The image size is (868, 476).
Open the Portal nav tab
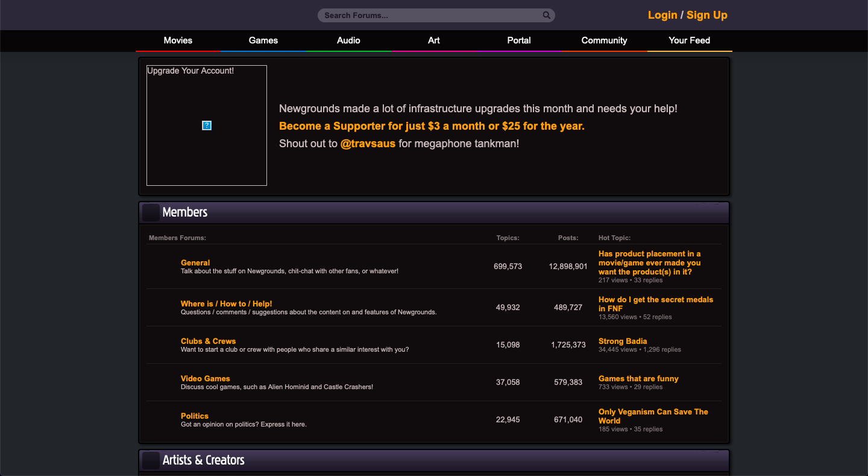click(x=519, y=40)
